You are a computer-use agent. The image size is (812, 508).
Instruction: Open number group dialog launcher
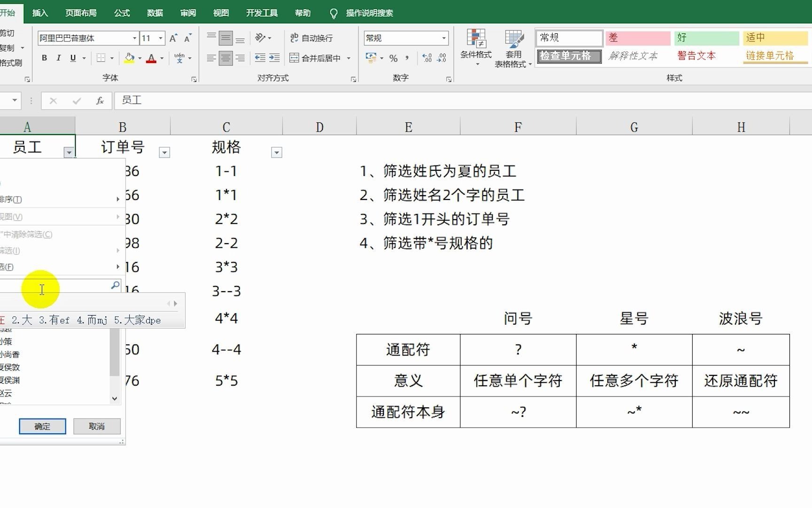pos(449,79)
